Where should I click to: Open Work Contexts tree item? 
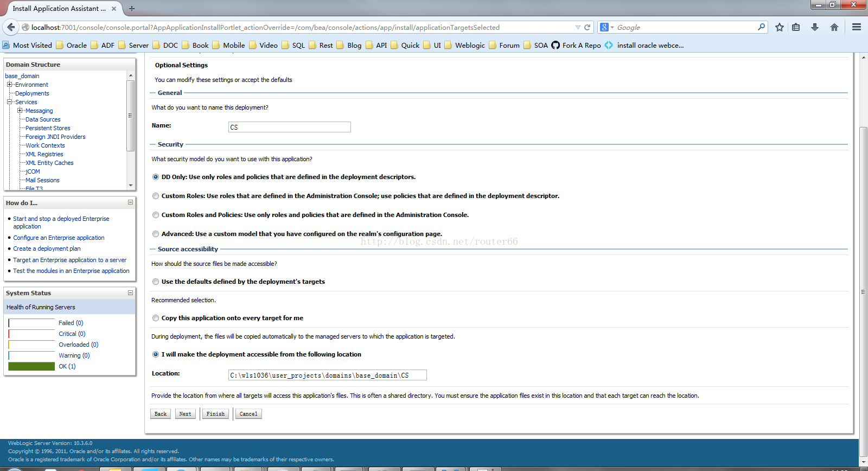pos(45,145)
